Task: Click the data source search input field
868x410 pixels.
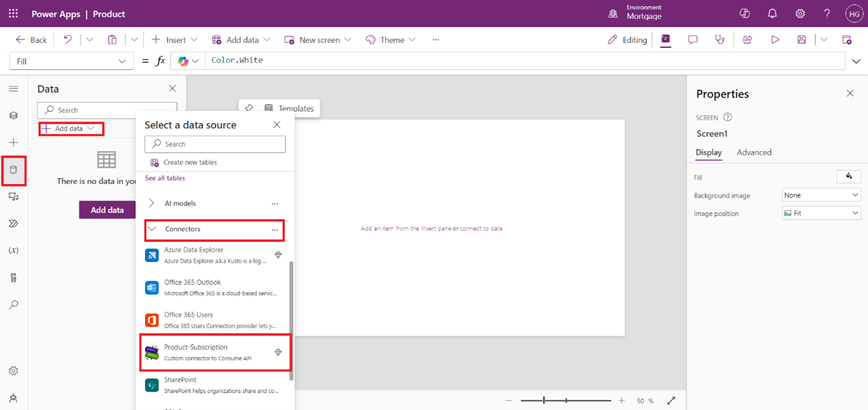Action: (214, 144)
